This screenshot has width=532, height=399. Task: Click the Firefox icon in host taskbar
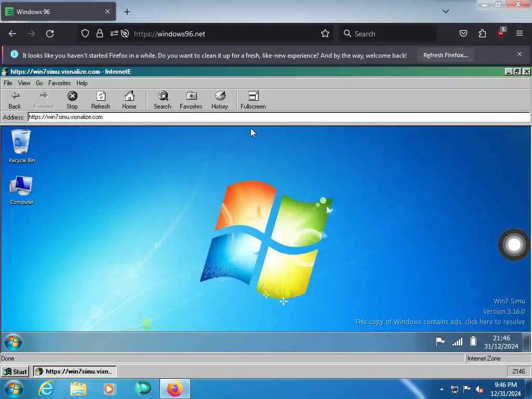pos(175,389)
